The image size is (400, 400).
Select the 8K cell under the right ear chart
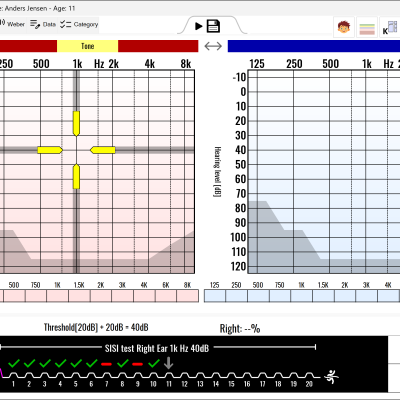pos(188,296)
